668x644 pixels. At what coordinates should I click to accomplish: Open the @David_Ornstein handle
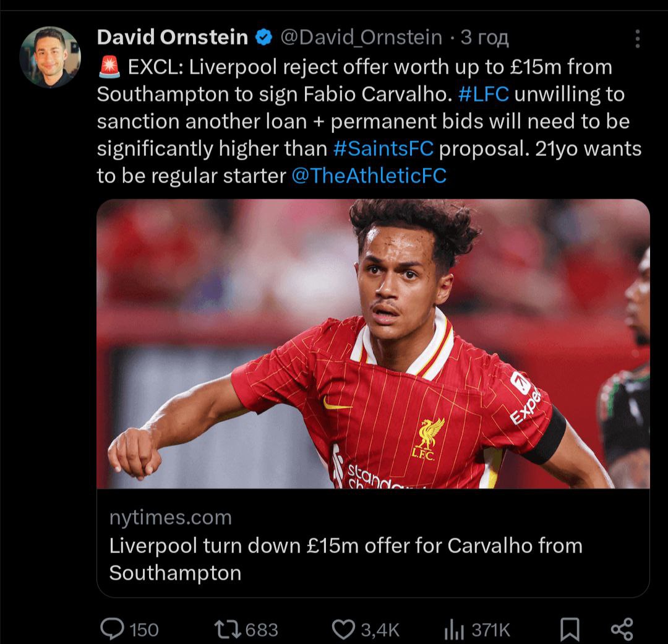coord(361,38)
